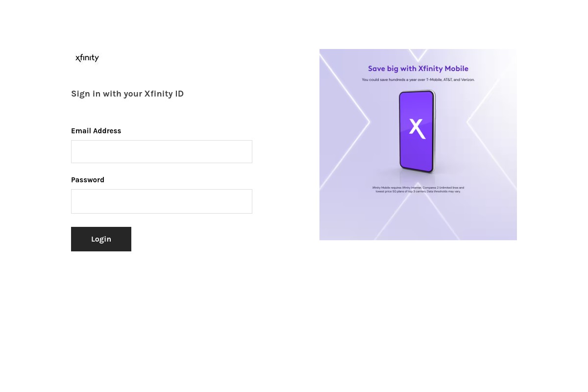Screen dimensions: 588x392
Task: Open the Xfinity Mobile promotional banner
Action: tap(418, 145)
